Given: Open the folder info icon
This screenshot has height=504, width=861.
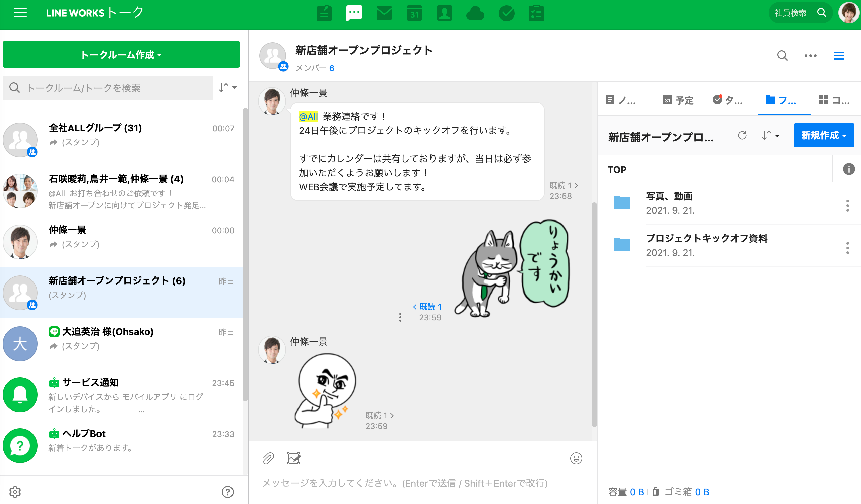Looking at the screenshot, I should [x=848, y=169].
